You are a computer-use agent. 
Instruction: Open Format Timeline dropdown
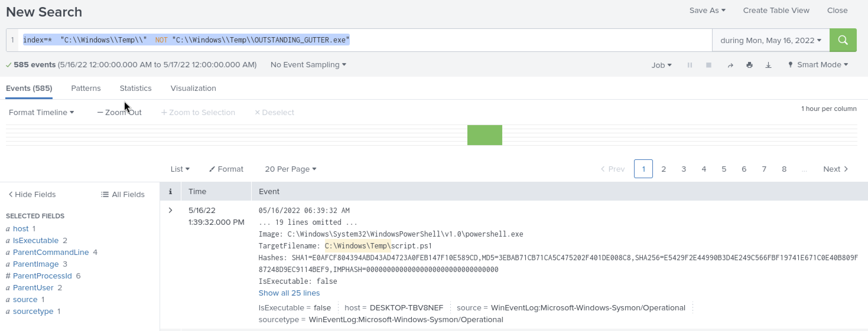coord(41,112)
